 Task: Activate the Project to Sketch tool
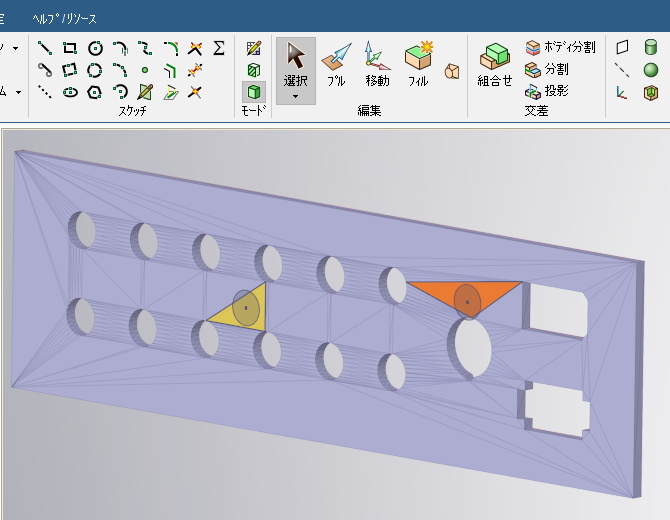click(x=170, y=92)
